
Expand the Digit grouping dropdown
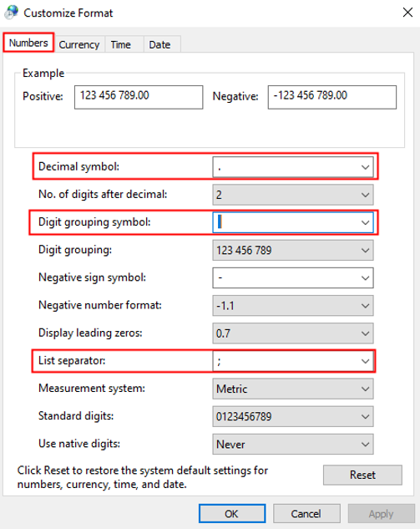(293, 250)
